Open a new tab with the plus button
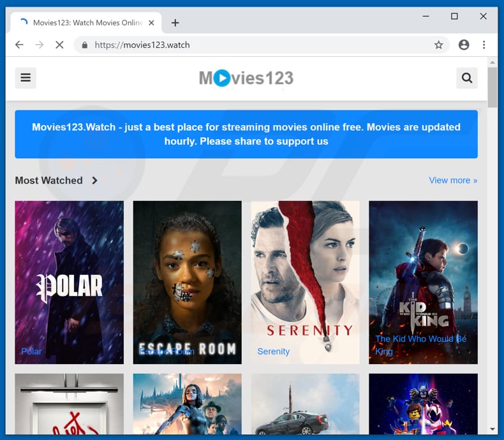The width and height of the screenshot is (504, 440). coord(175,23)
